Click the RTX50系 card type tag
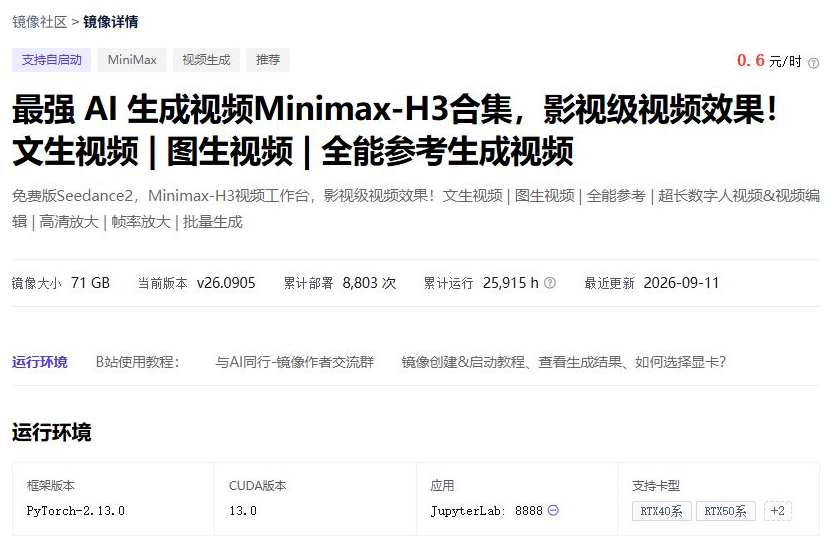830x538 pixels. (x=726, y=511)
